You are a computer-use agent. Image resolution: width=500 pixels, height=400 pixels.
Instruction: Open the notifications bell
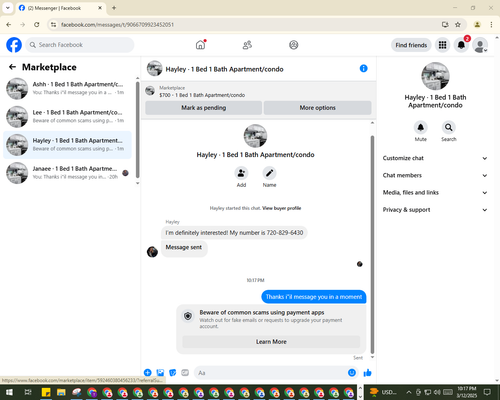[x=461, y=45]
